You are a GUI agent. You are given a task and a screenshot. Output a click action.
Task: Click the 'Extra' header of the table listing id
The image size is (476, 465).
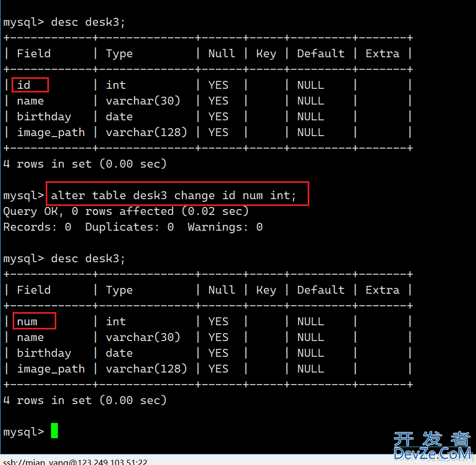382,54
